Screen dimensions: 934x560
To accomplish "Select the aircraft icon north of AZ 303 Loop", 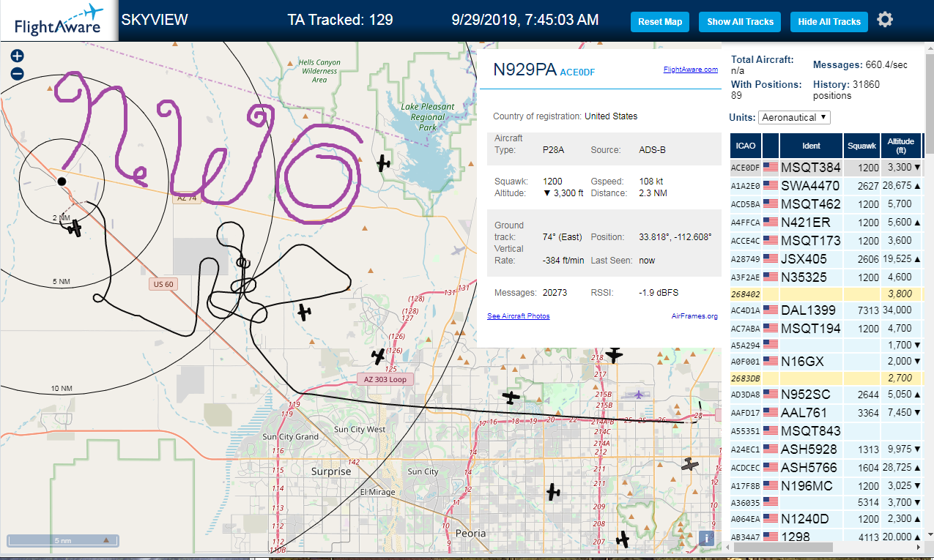I will click(x=378, y=356).
